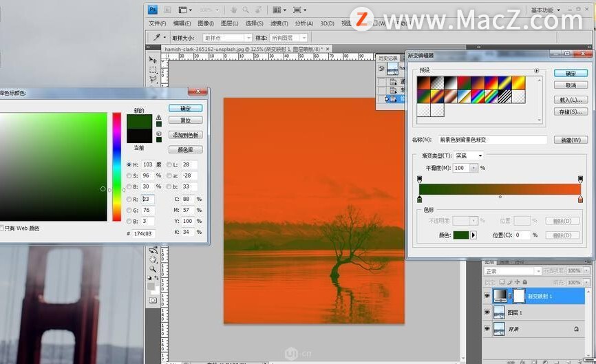Open the 滤镜(T) menu
596x364 pixels.
(279, 23)
